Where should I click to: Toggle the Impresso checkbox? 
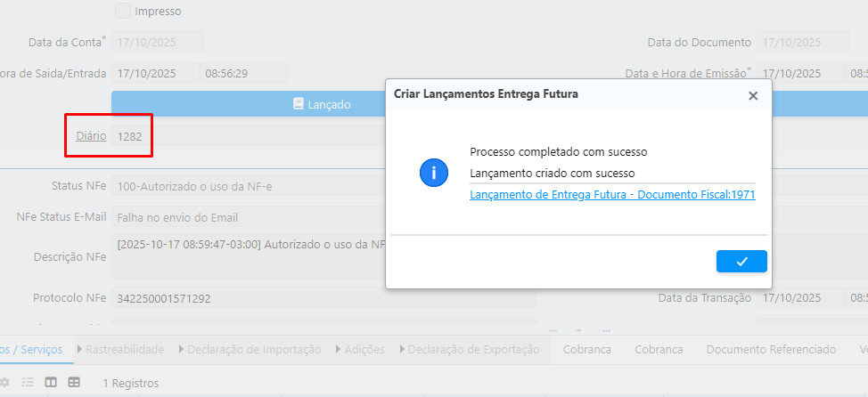click(x=123, y=12)
